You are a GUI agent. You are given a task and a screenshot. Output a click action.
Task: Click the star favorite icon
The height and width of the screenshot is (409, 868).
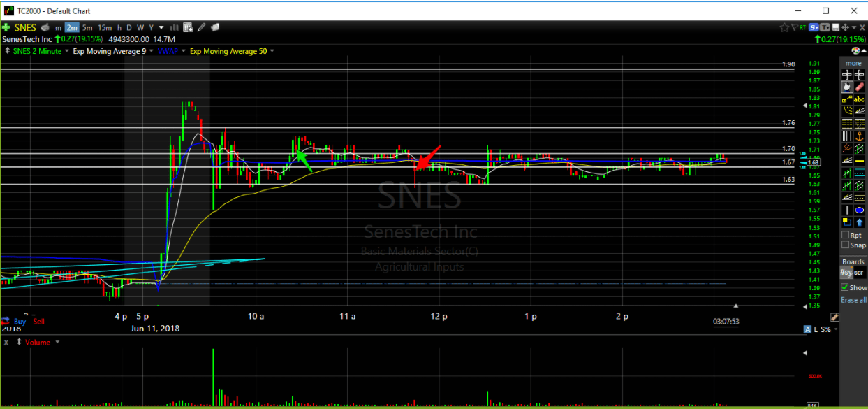(784, 28)
